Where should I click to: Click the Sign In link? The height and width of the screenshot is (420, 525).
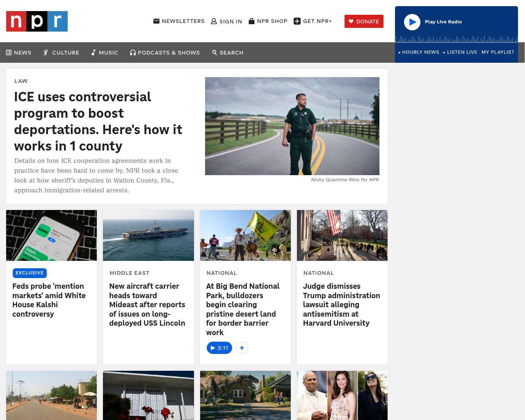[226, 21]
